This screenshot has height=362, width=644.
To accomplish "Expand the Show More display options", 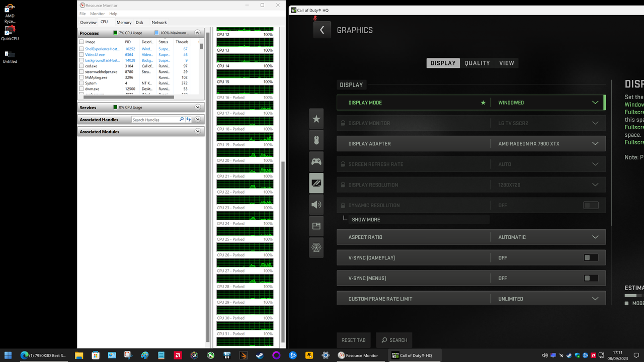I will pos(366,220).
